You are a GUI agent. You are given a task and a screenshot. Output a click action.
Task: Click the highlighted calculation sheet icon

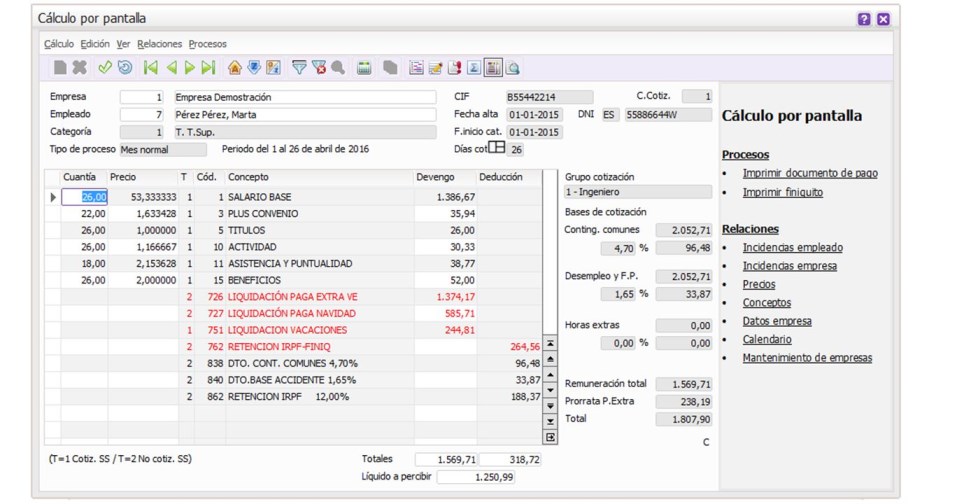point(493,67)
